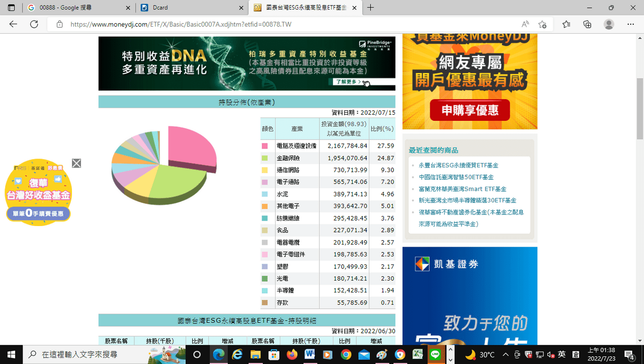Viewport: 644px width, 364px height.
Task: Close the floating 復華 fund ad
Action: [76, 163]
